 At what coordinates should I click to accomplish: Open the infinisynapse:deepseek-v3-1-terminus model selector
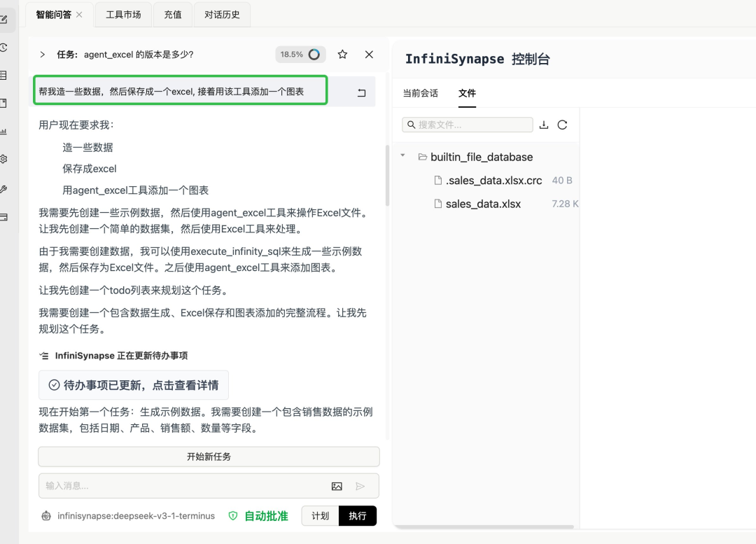136,516
